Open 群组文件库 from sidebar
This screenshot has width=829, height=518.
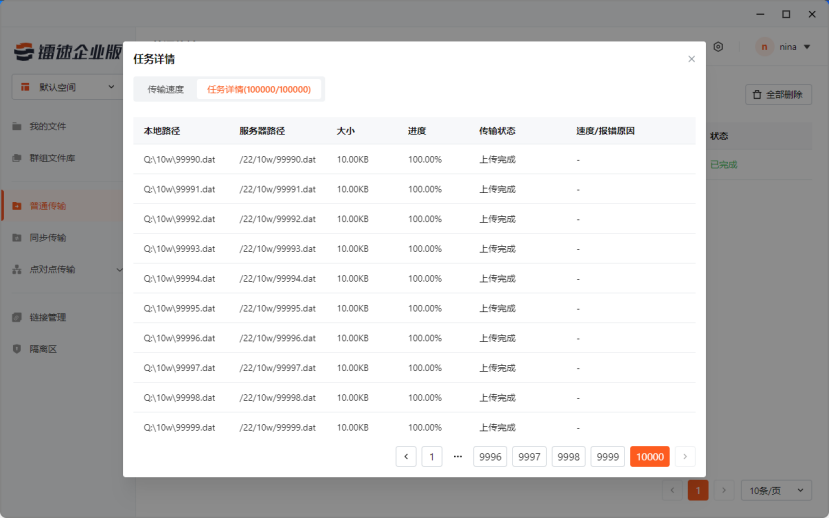coord(52,158)
